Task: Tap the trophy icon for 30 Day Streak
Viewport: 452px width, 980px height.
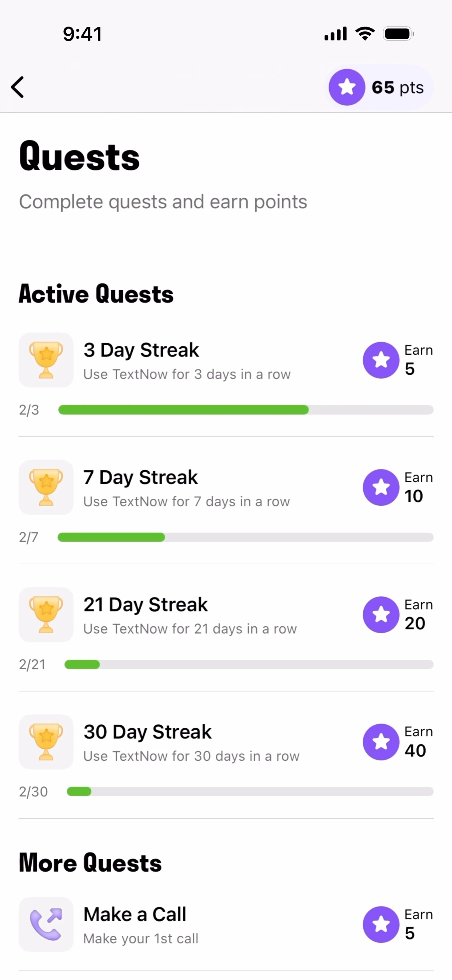Action: pyautogui.click(x=46, y=742)
